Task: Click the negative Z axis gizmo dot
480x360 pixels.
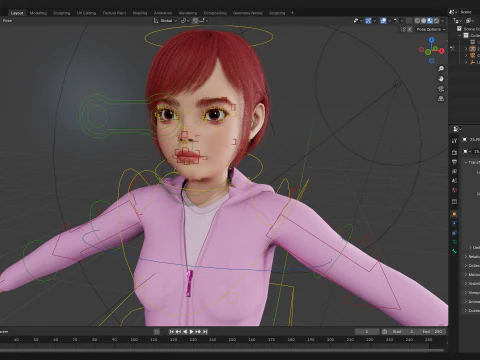Action: click(432, 61)
